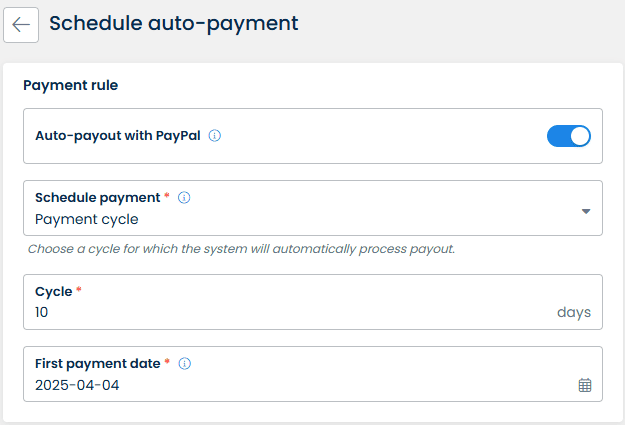Image resolution: width=625 pixels, height=425 pixels.
Task: Click the 'Payment rule' section heading
Action: tap(70, 86)
